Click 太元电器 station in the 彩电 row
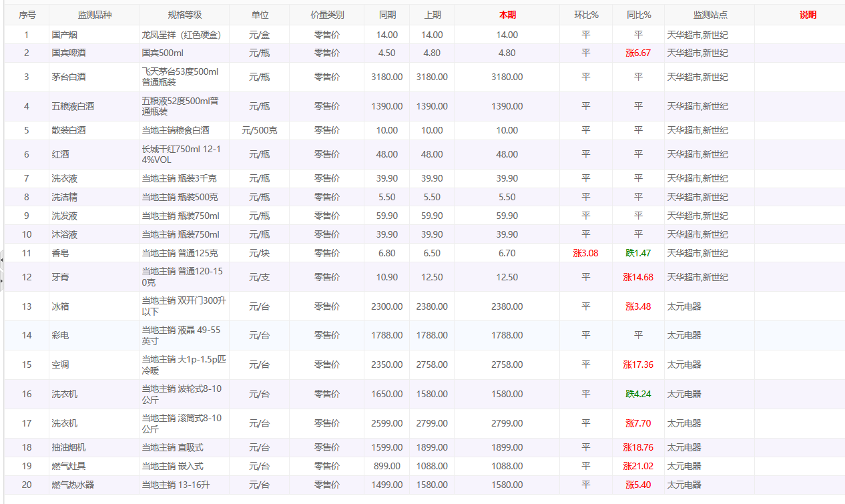845x504 pixels. click(x=684, y=335)
